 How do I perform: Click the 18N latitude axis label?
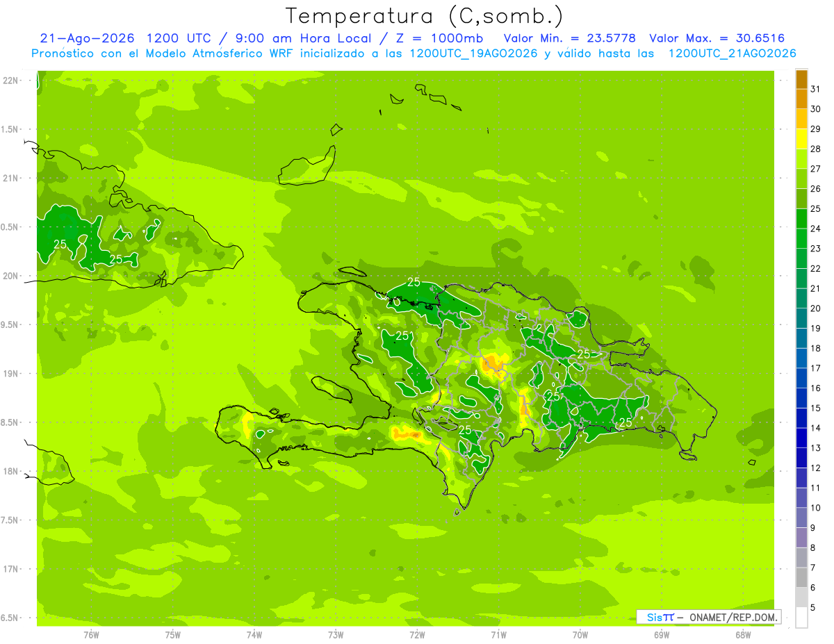tap(12, 472)
